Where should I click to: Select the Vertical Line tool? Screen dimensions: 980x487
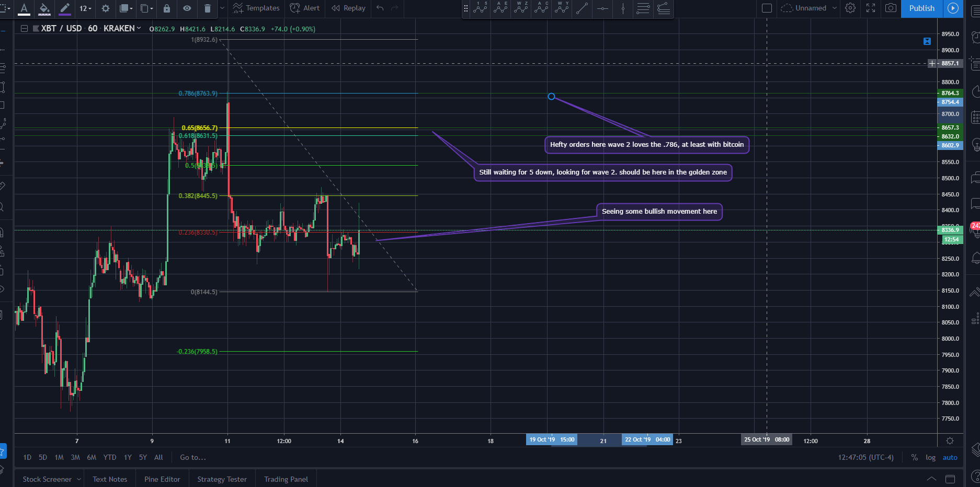coord(623,8)
